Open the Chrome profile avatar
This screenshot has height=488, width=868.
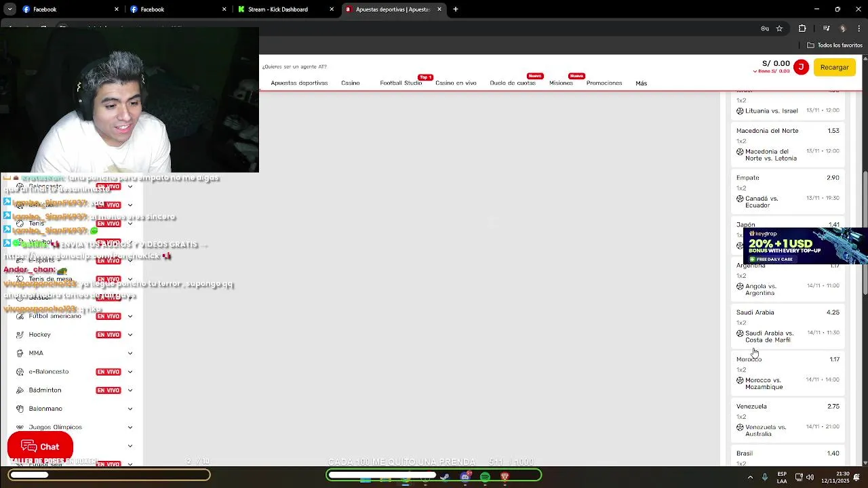coord(843,28)
